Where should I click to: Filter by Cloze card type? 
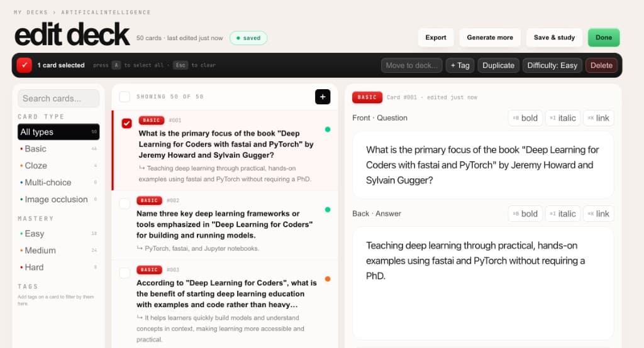point(58,165)
